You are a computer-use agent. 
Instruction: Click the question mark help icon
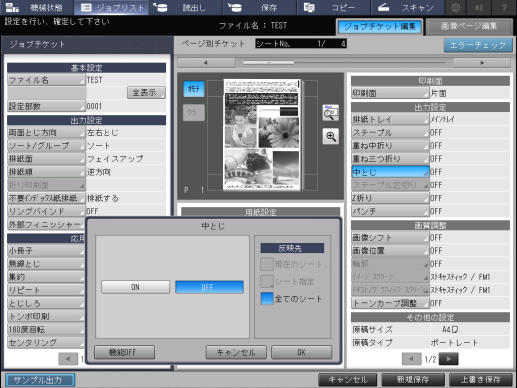(x=504, y=7)
